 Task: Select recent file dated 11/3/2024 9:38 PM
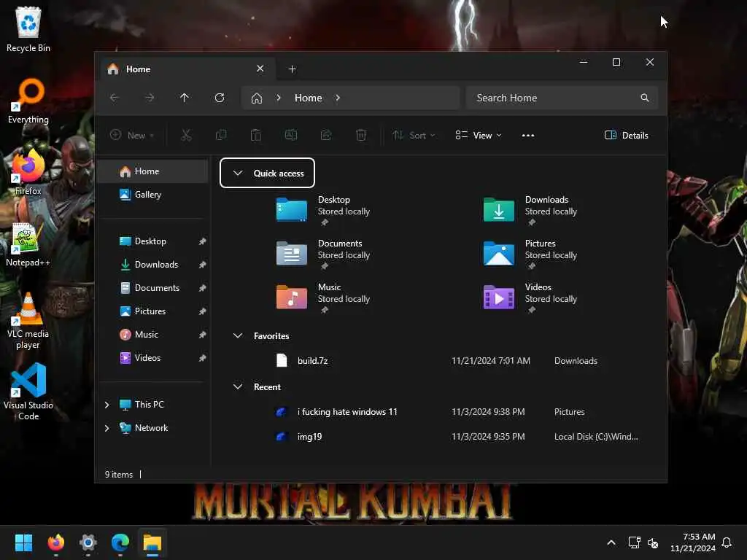click(438, 412)
